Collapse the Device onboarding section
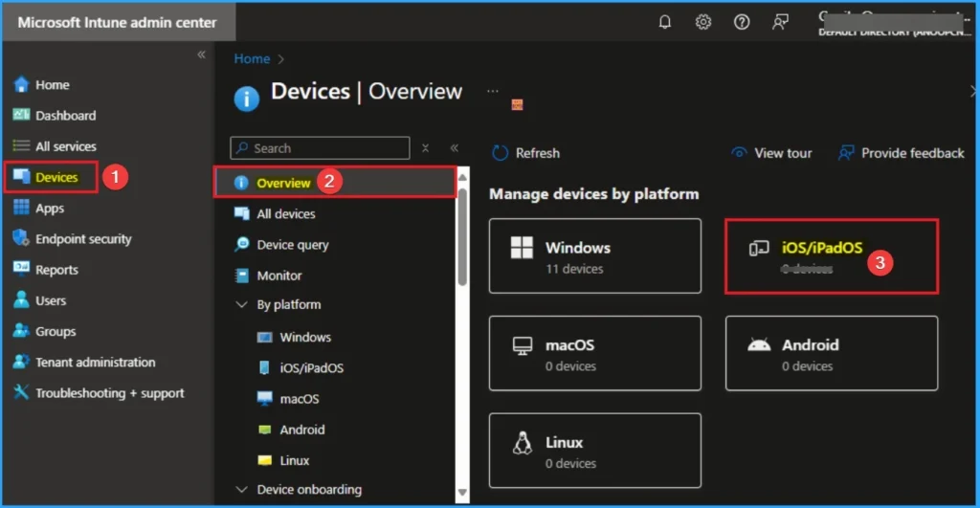The width and height of the screenshot is (980, 508). (x=241, y=489)
